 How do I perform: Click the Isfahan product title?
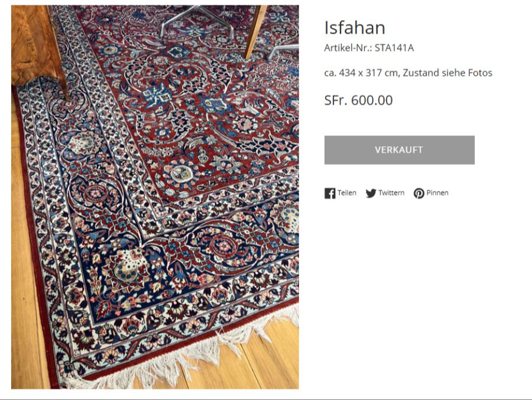pyautogui.click(x=355, y=28)
